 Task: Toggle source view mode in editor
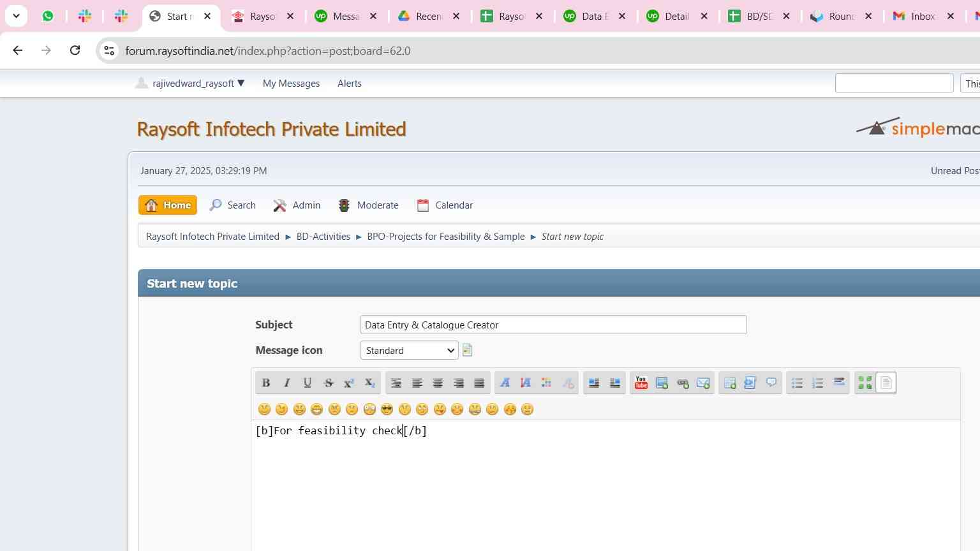[x=886, y=383]
